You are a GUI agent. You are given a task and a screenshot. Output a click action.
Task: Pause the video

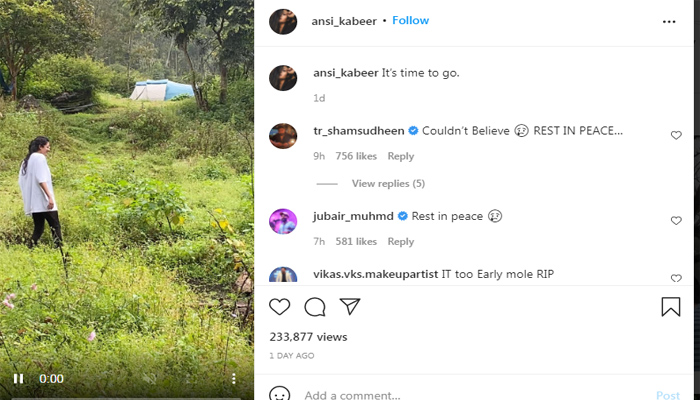click(x=18, y=379)
